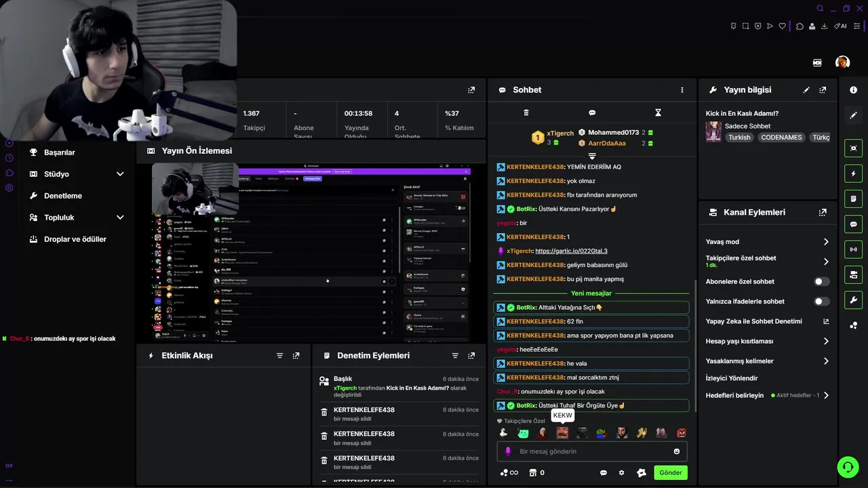This screenshot has height=488, width=868.
Task: Click xTigerch in the chat leaderboard
Action: (x=560, y=134)
